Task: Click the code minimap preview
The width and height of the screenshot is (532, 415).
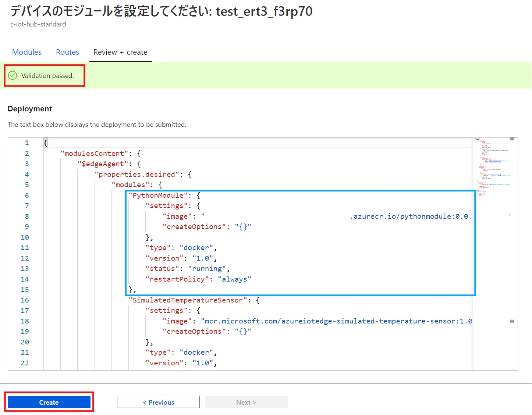Action: tap(491, 167)
